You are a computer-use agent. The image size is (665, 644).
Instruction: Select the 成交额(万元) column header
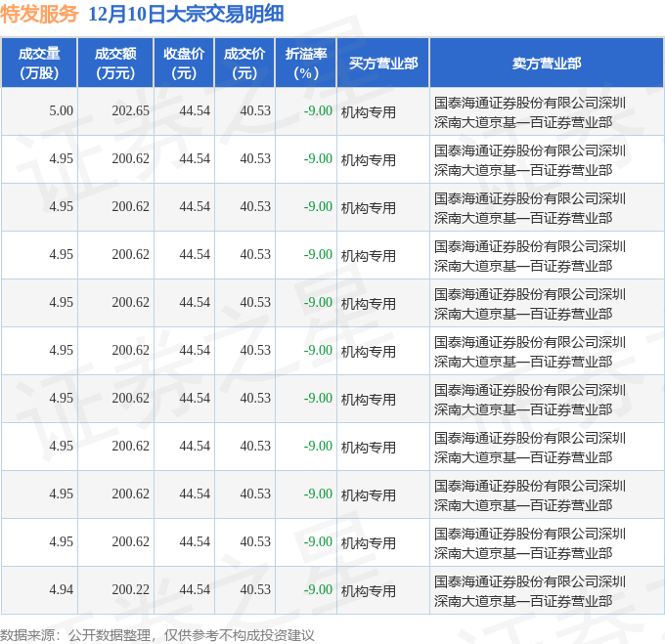115,64
